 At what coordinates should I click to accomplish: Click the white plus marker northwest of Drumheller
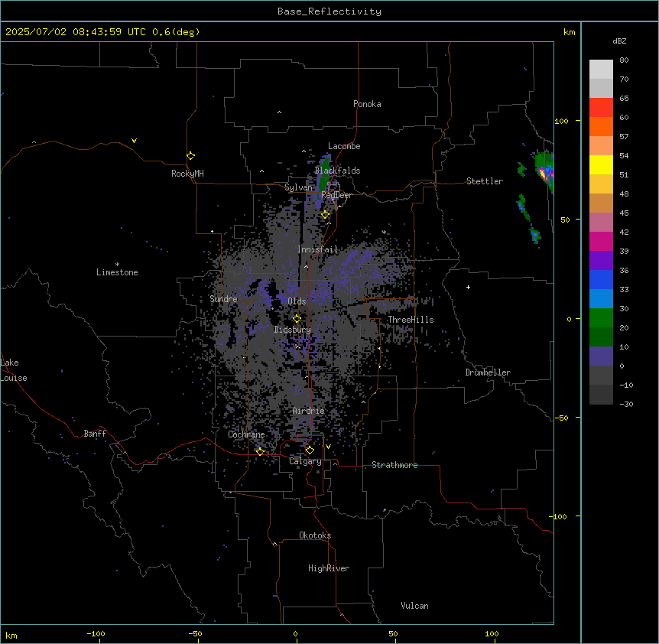tap(468, 287)
